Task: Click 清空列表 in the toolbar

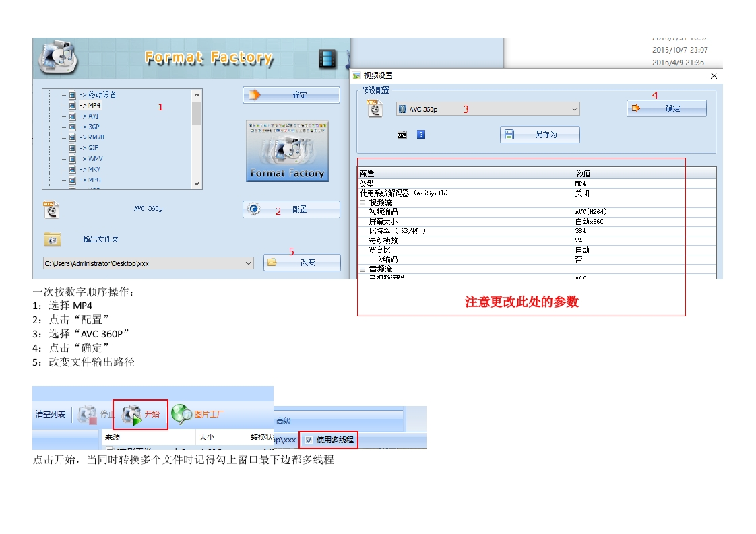Action: 51,415
